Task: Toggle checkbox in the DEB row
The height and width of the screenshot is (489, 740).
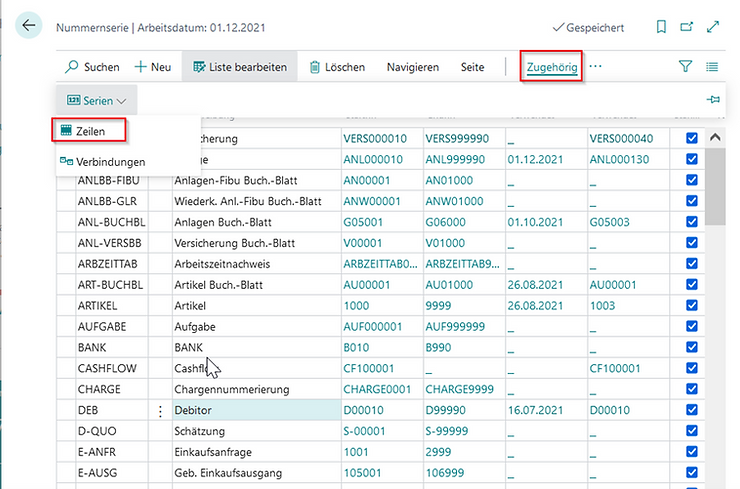Action: [x=692, y=410]
